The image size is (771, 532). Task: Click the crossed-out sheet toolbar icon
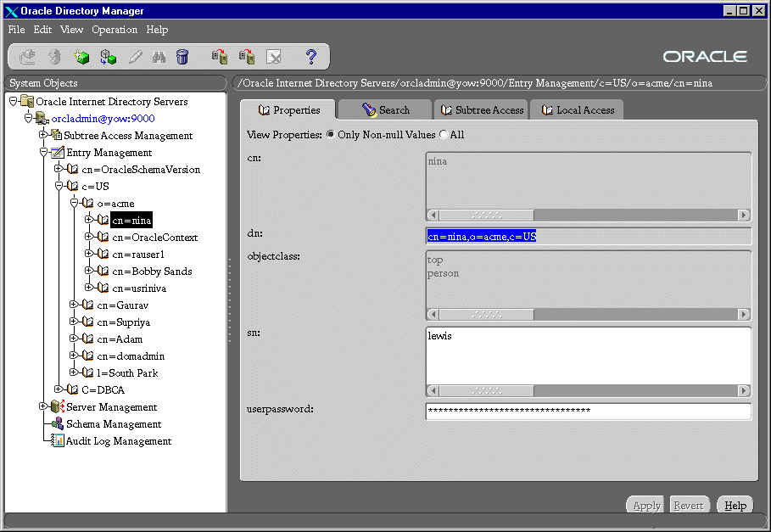point(273,57)
